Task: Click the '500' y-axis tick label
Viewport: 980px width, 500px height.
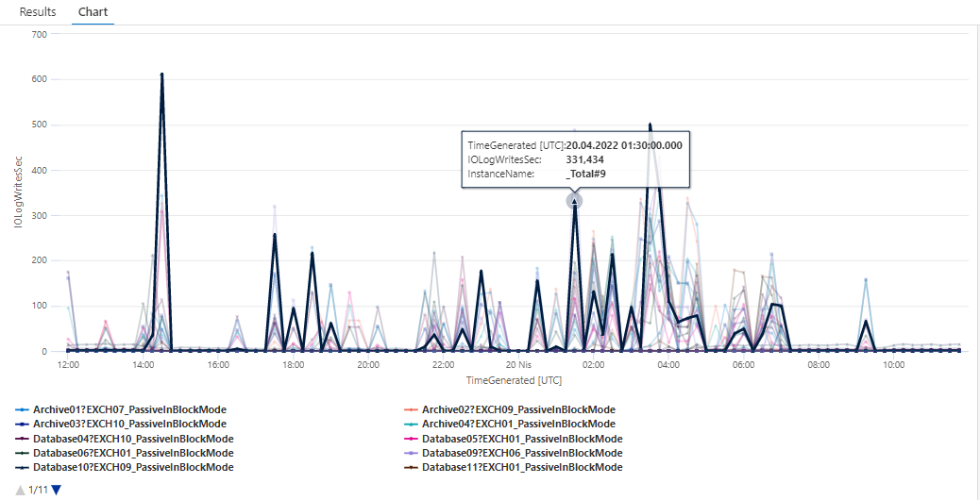Action: coord(40,125)
